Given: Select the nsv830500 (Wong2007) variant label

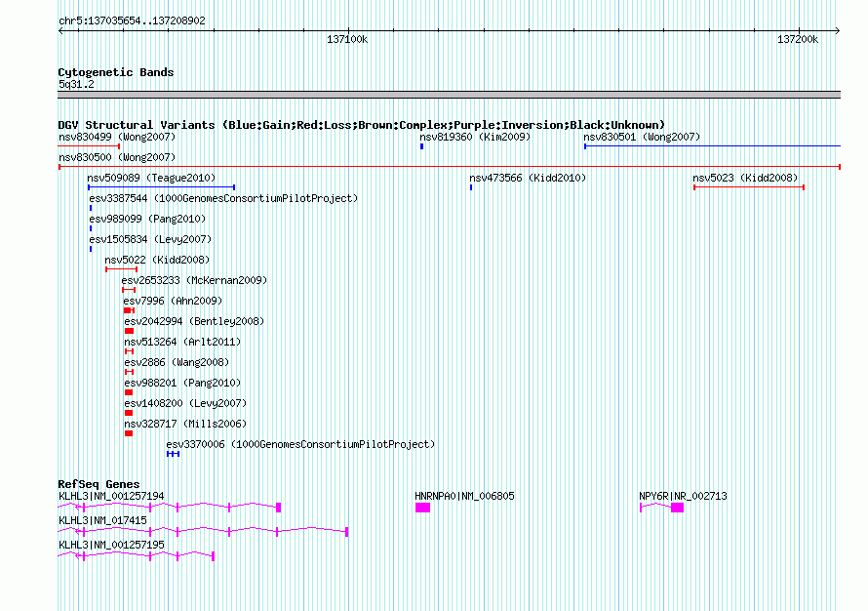Looking at the screenshot, I should (x=117, y=157).
